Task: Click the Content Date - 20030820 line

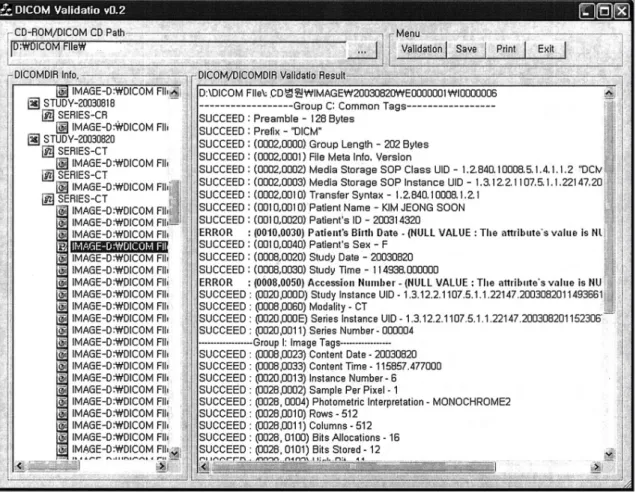Action: tap(308, 354)
